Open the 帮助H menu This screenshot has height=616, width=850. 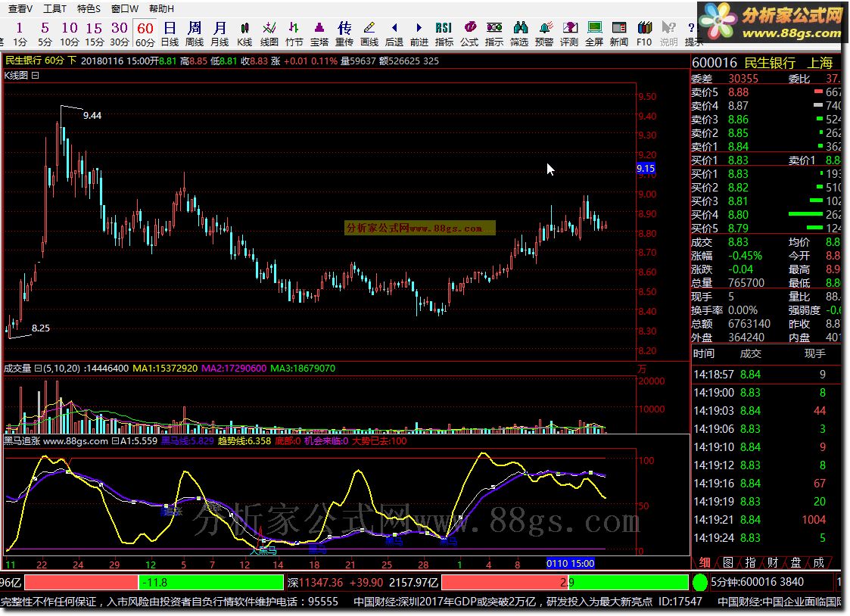pos(161,8)
